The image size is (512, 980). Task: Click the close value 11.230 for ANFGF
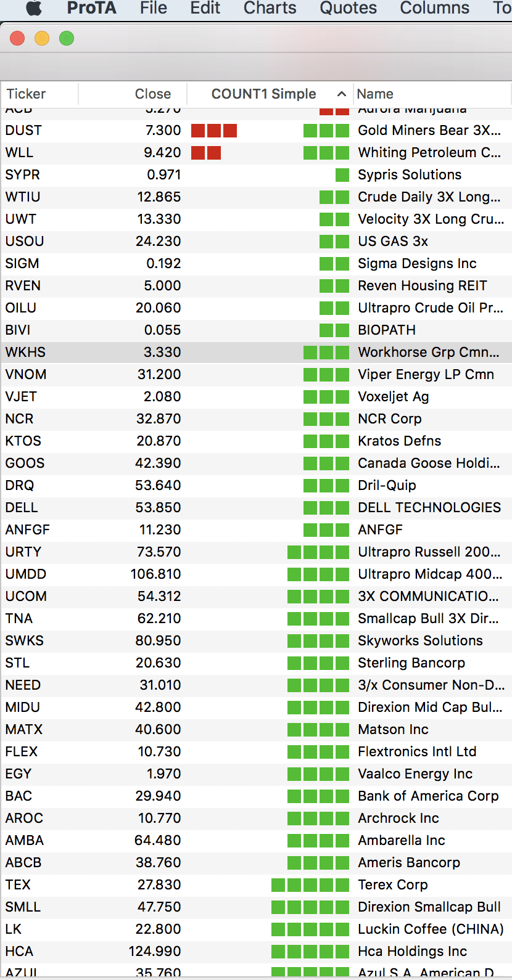point(160,530)
